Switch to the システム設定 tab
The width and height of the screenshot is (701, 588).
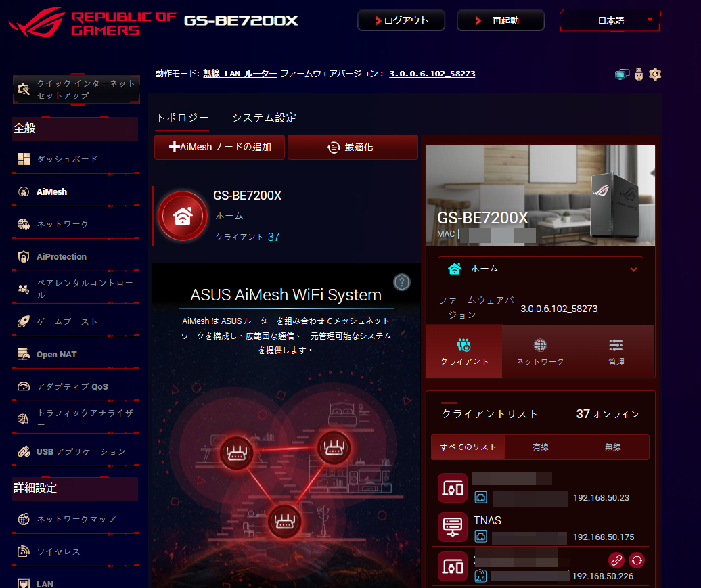264,118
